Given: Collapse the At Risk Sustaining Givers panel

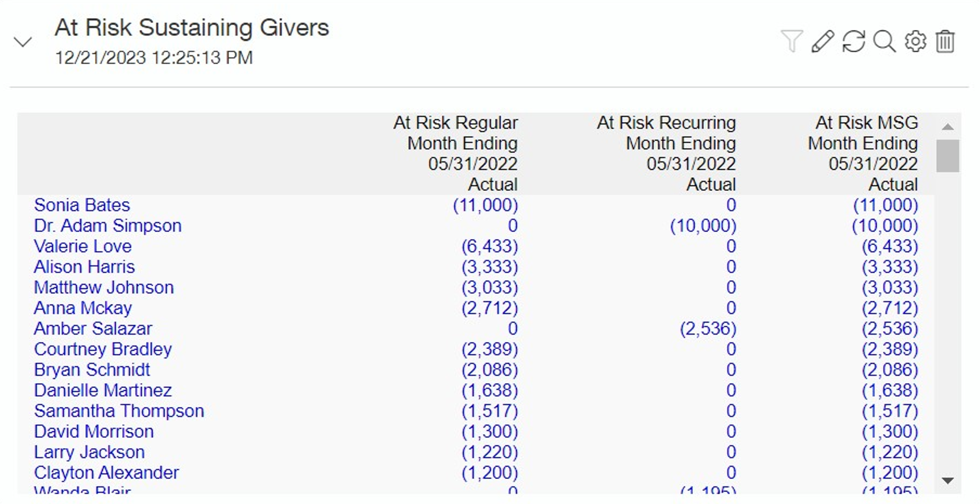Looking at the screenshot, I should (23, 42).
